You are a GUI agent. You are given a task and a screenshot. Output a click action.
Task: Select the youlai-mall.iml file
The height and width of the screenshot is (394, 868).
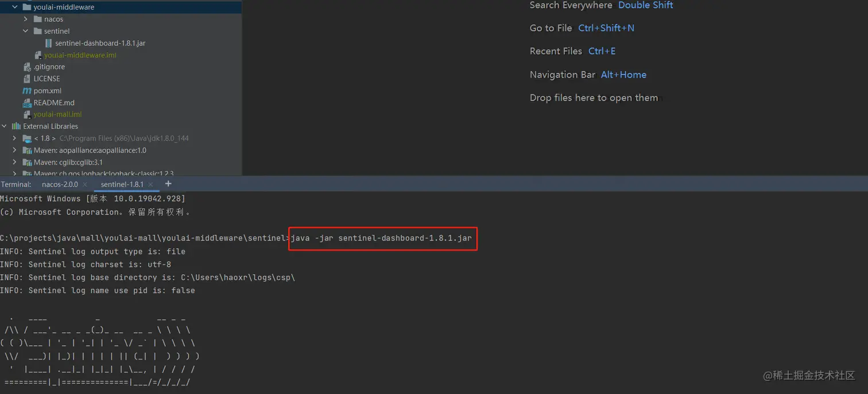pyautogui.click(x=57, y=115)
